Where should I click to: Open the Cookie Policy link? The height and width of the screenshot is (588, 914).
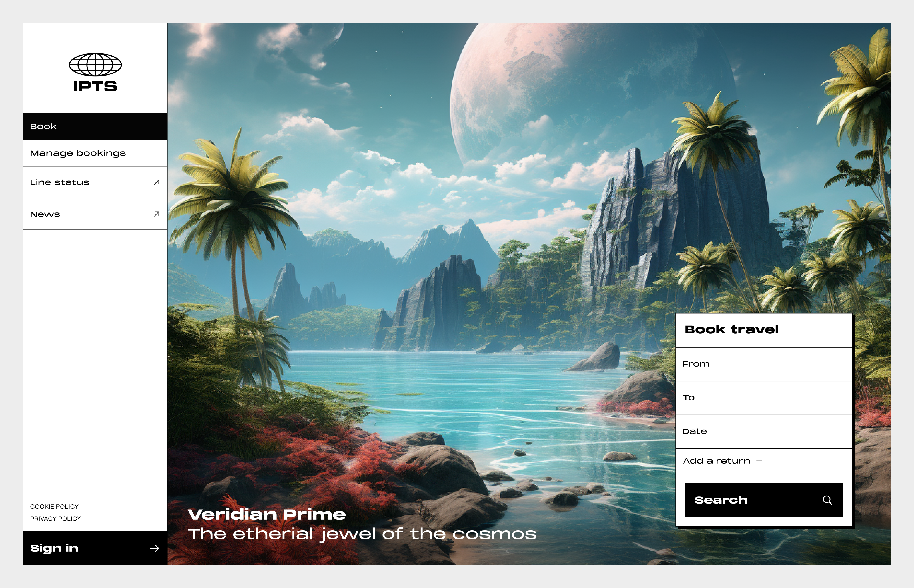[54, 506]
